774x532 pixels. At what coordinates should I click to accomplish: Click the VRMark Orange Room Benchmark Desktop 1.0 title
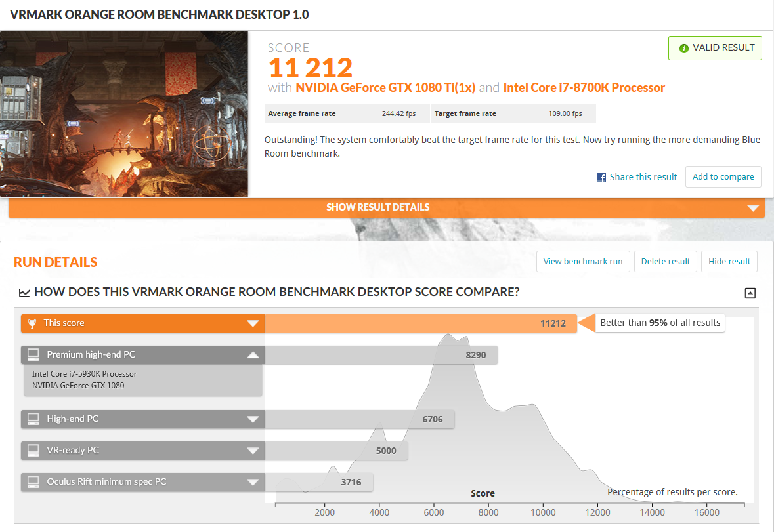pyautogui.click(x=160, y=15)
